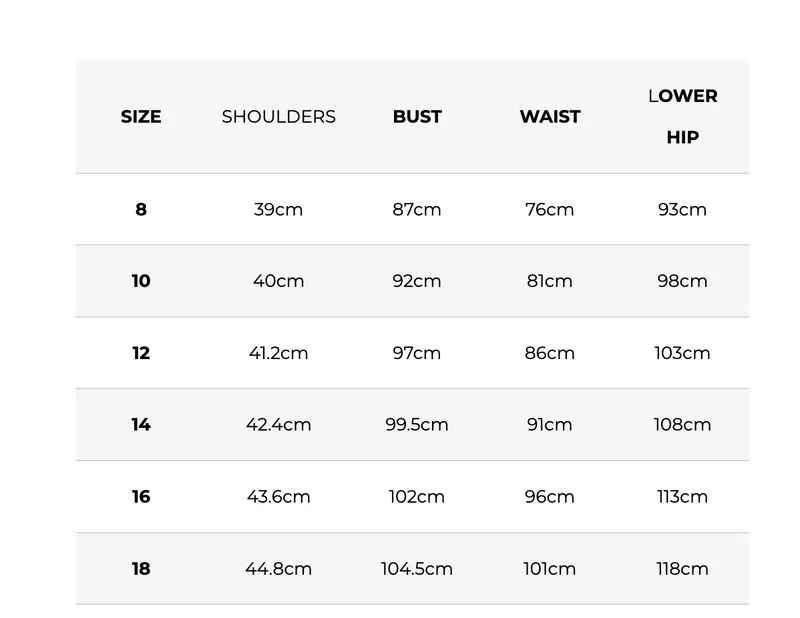
Task: Click the size 16 row label
Action: pos(141,496)
